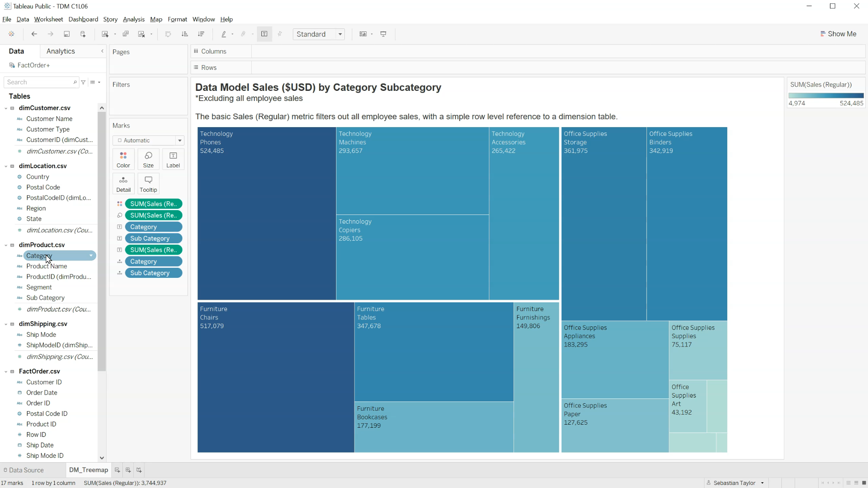868x488 pixels.
Task: Collapse the FactOrder.csv table
Action: 6,371
